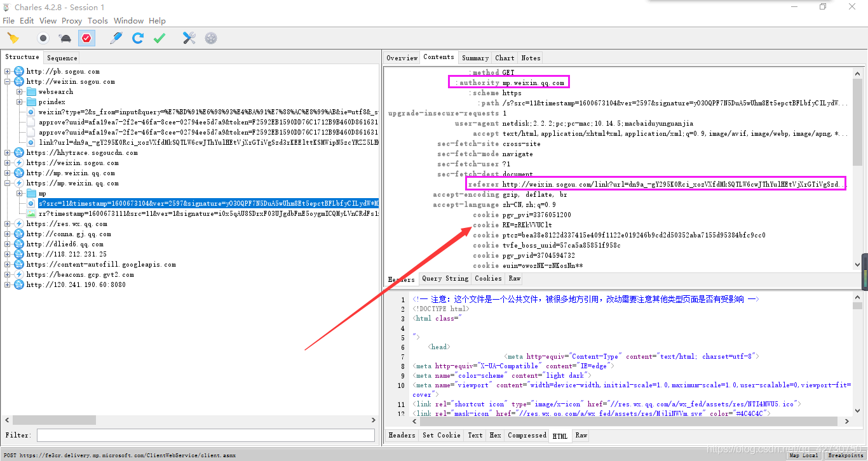
Task: Select the Raw tab next to HTML
Action: pyautogui.click(x=581, y=435)
